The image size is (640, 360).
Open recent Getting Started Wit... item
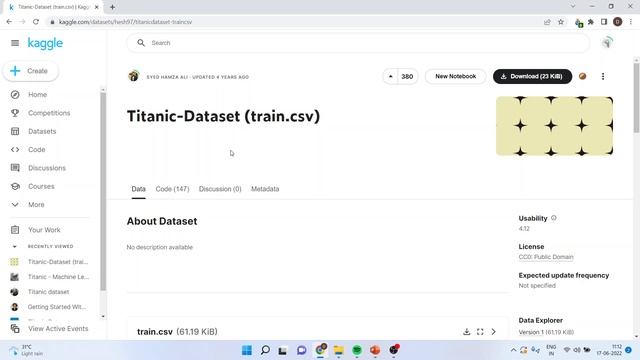(57, 307)
